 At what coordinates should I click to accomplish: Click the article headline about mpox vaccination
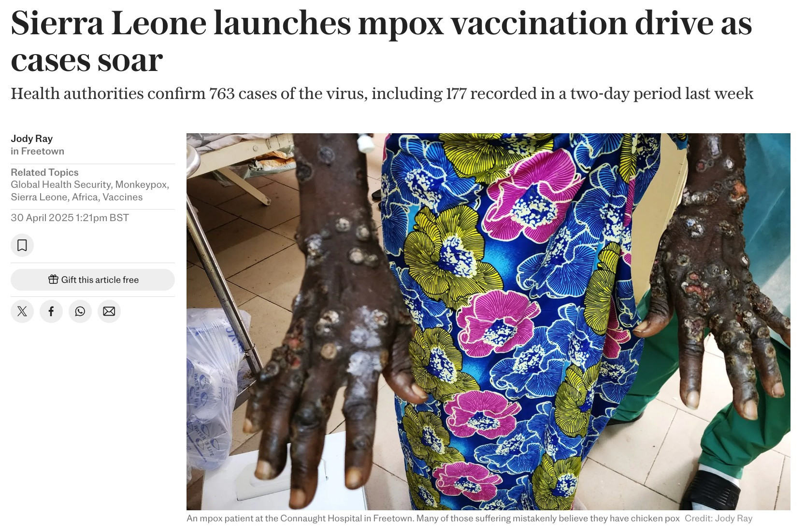click(381, 42)
